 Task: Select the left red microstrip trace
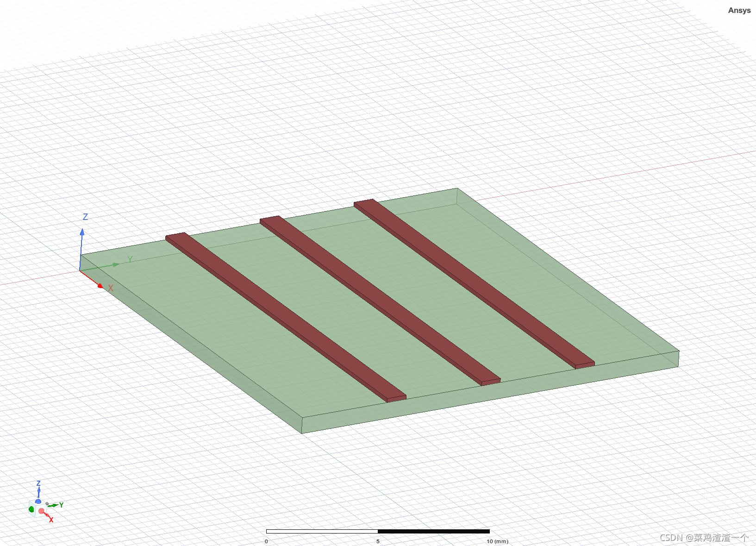pos(286,317)
